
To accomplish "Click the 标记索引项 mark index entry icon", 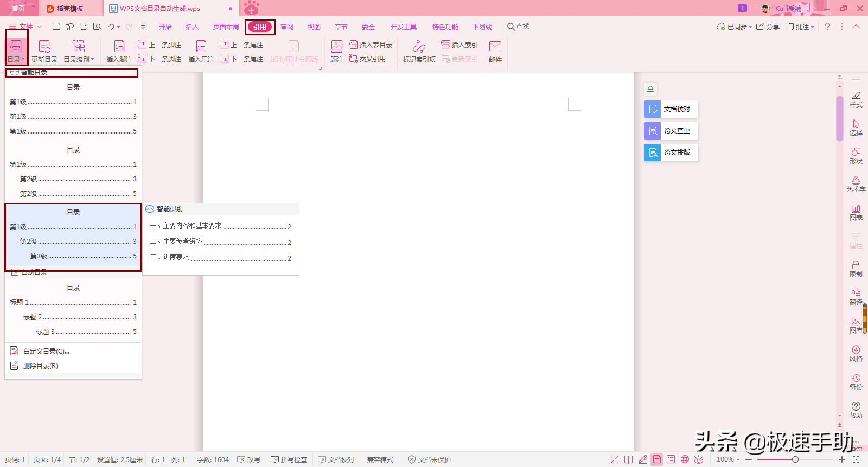I will tap(419, 51).
